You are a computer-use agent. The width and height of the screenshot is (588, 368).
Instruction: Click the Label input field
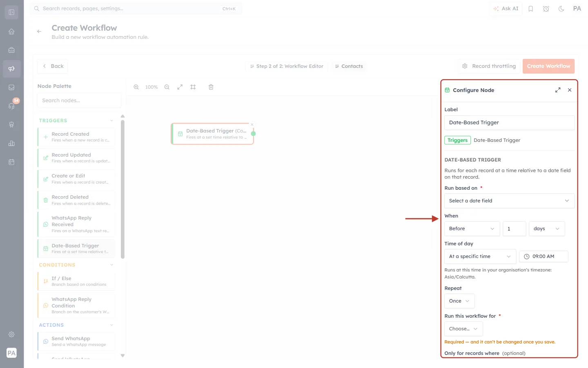pyautogui.click(x=509, y=123)
